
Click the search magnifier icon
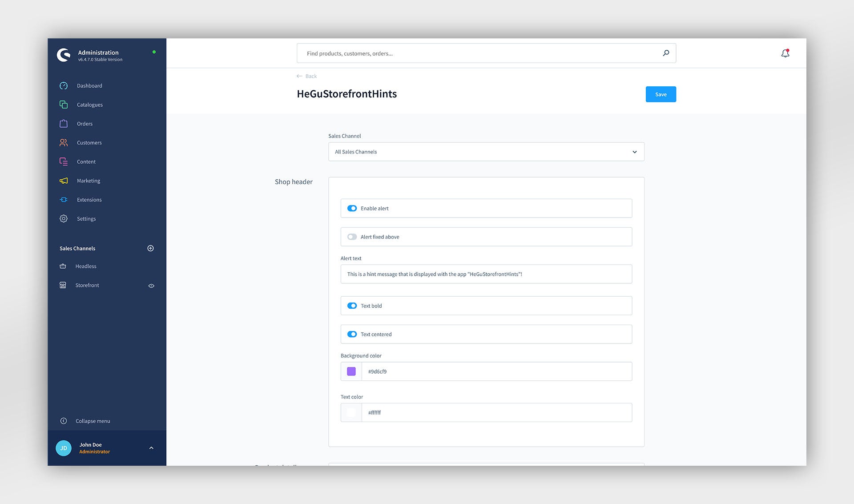666,53
